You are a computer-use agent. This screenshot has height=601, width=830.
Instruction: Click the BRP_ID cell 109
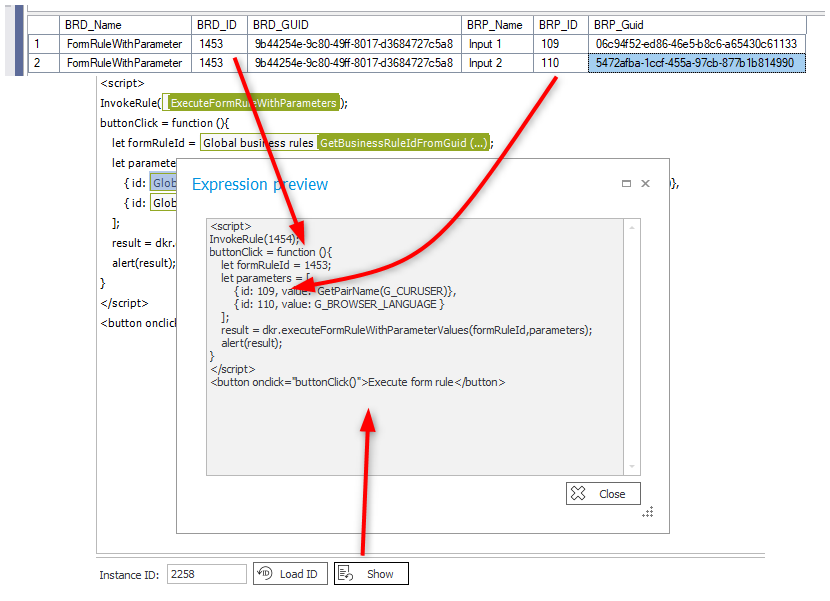coord(560,44)
